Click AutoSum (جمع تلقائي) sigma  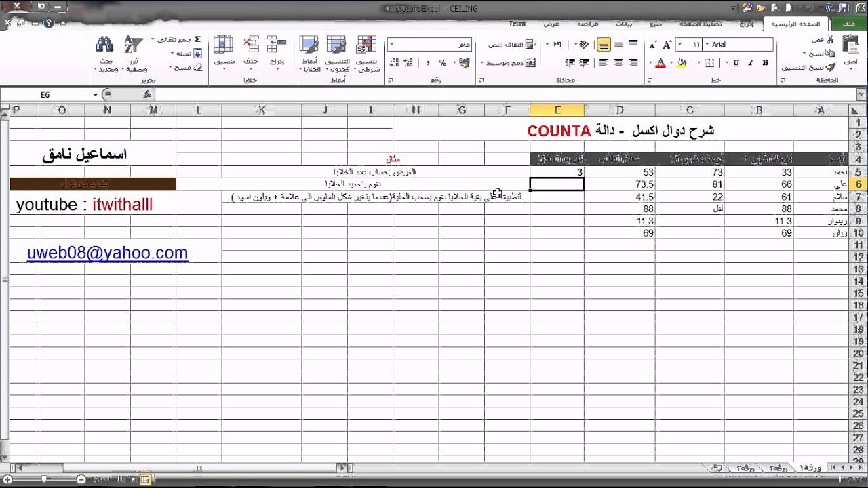[x=197, y=40]
